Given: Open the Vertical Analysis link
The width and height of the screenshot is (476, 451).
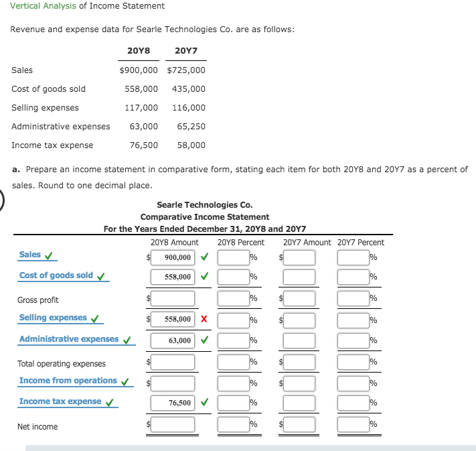Looking at the screenshot, I should (x=43, y=6).
